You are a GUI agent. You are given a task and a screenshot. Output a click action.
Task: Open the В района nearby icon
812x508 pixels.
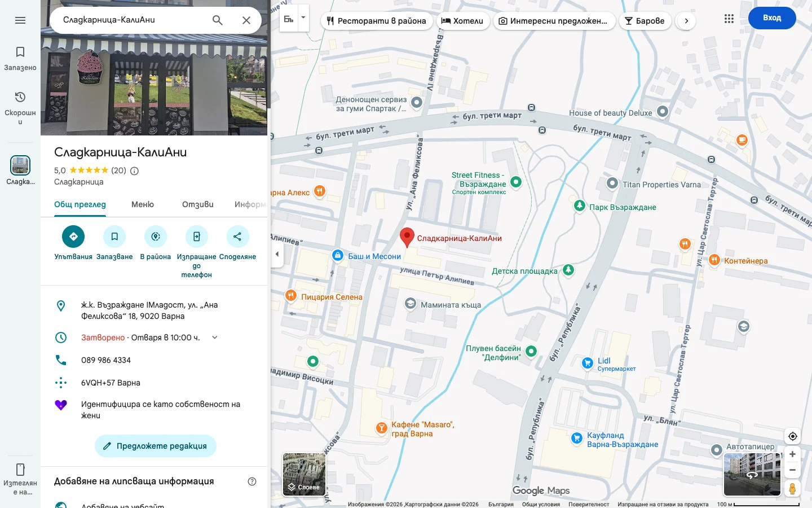click(x=155, y=237)
